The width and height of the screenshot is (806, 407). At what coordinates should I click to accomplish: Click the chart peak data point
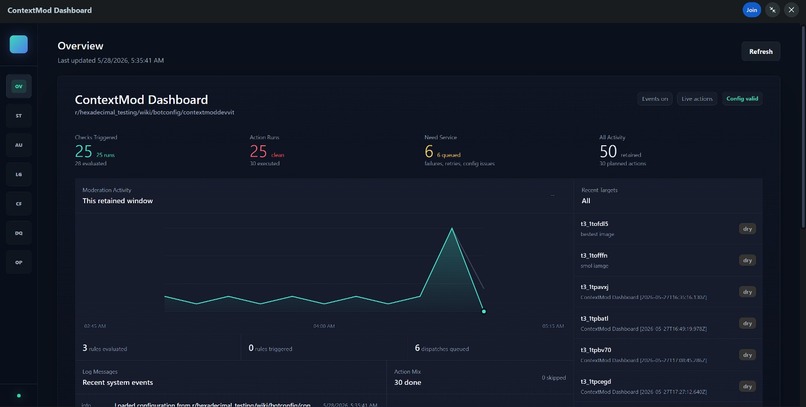tap(452, 228)
